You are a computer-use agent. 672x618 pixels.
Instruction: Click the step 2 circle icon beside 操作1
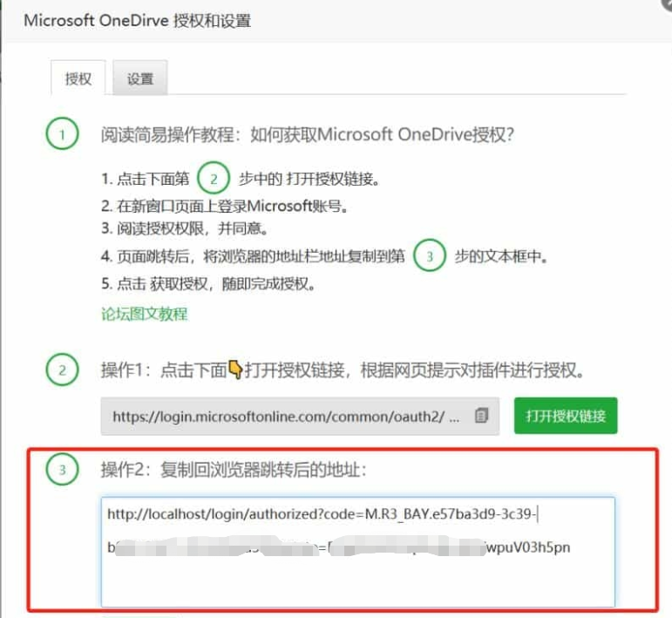click(x=62, y=370)
